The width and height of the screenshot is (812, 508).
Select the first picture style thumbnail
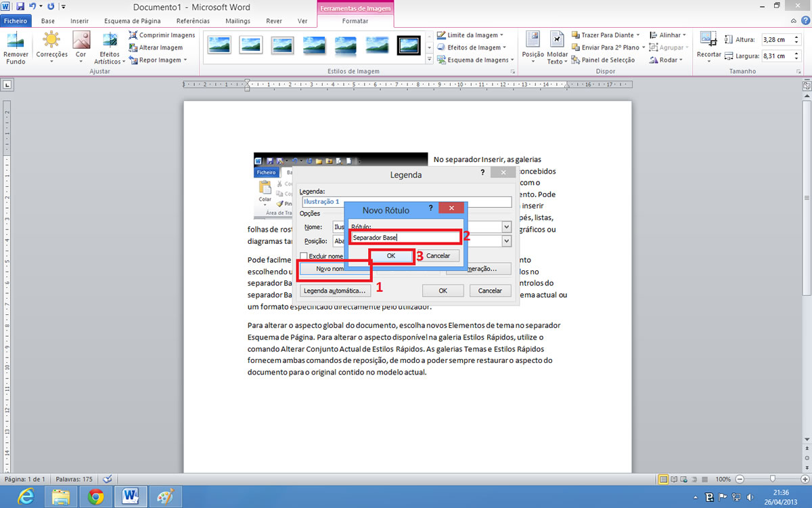tap(219, 45)
